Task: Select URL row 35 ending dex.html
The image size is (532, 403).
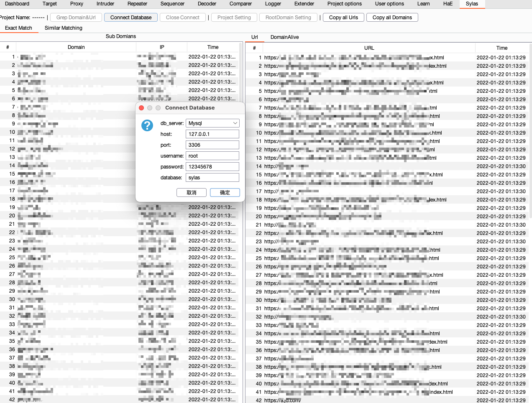Action: [387, 342]
